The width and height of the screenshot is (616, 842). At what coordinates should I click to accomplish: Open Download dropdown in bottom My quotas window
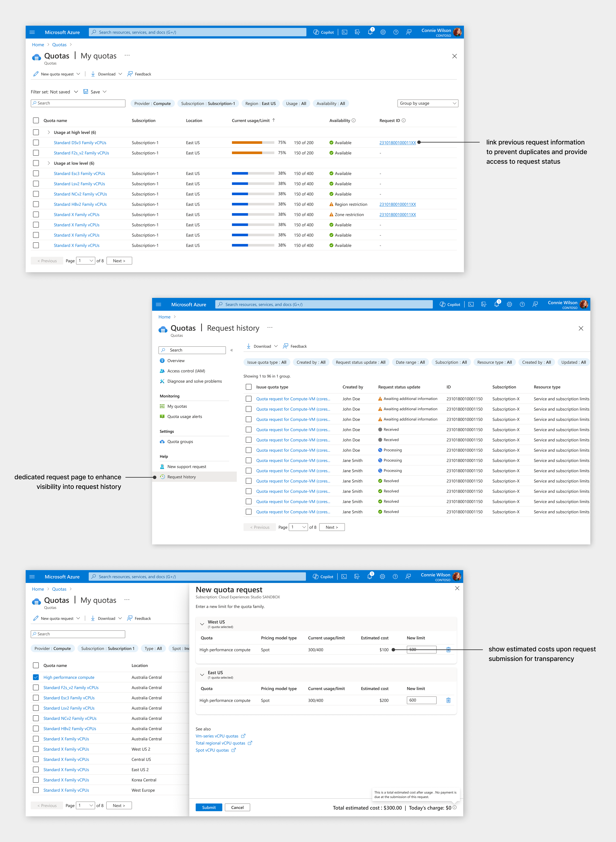[106, 618]
